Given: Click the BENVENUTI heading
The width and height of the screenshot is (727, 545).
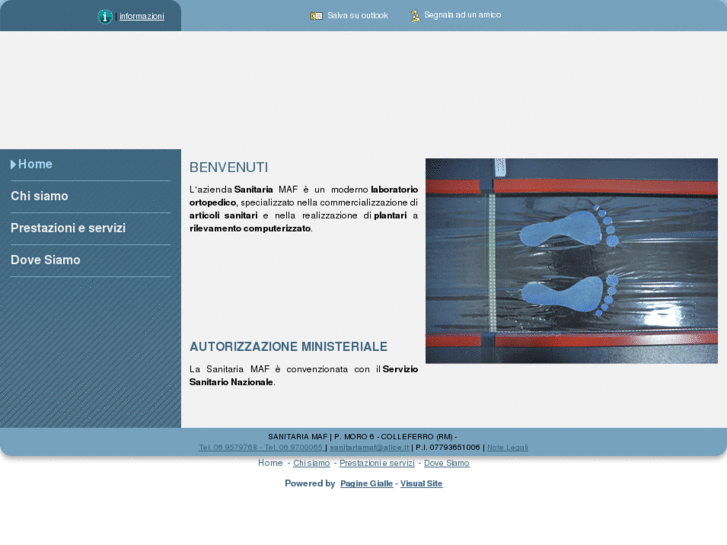Looking at the screenshot, I should (x=229, y=167).
